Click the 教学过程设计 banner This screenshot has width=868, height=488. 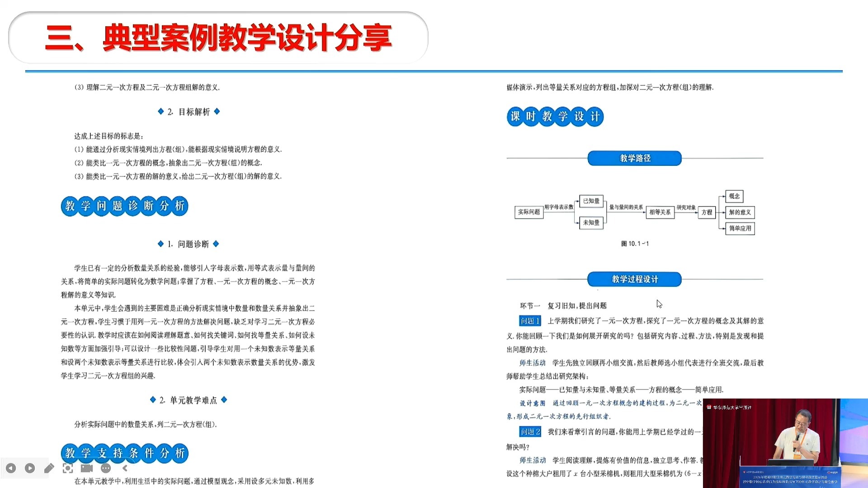(x=635, y=279)
